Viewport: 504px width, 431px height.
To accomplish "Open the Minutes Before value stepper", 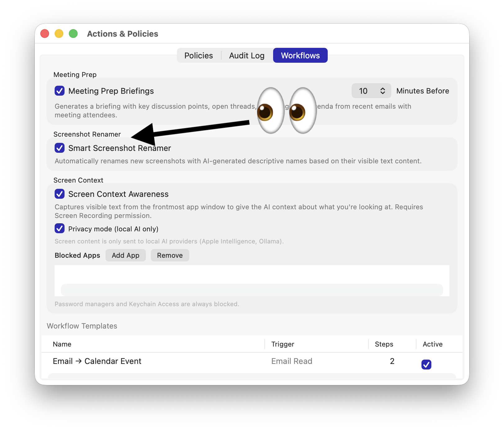I will pyautogui.click(x=382, y=91).
